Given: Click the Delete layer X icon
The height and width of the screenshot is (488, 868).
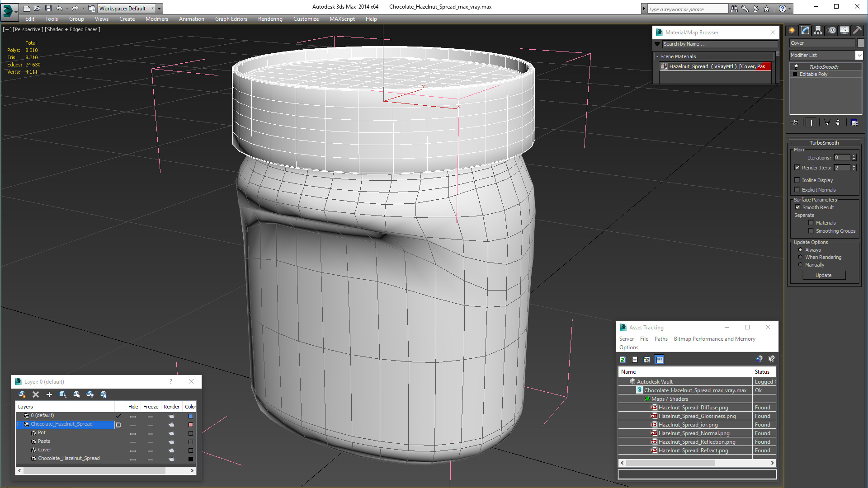Looking at the screenshot, I should [x=36, y=394].
